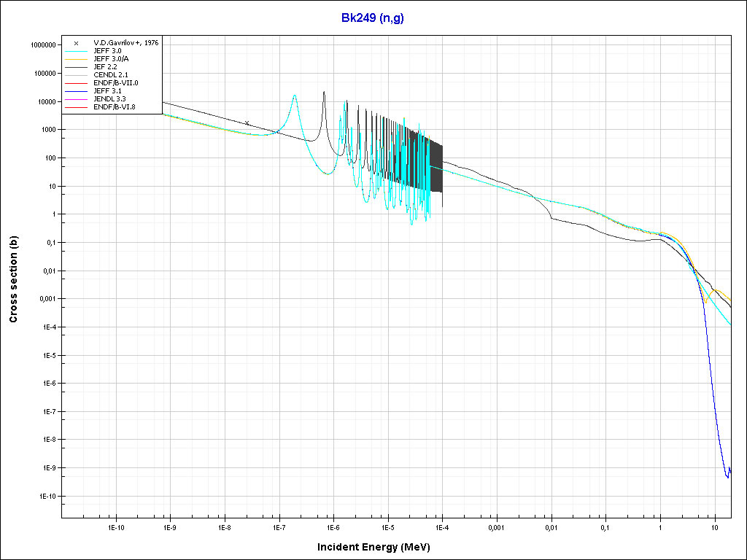Click the blue JEFF 3.1 legend line

click(76, 91)
